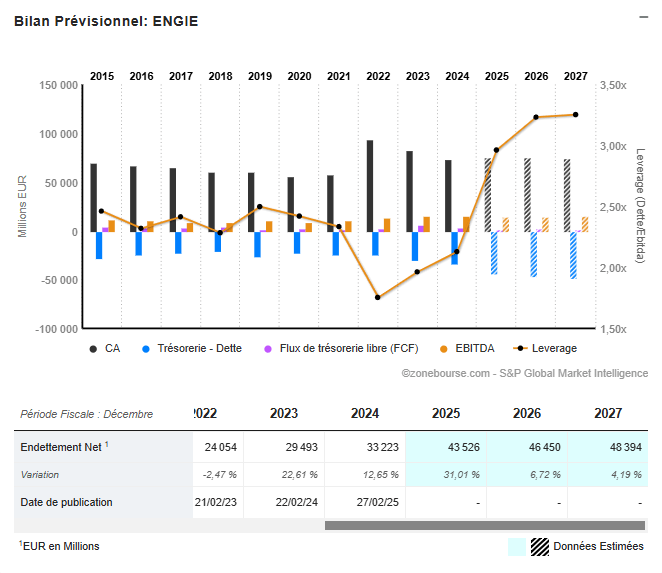Click the 22/02/24 publication date
662x573 pixels.
[x=296, y=502]
